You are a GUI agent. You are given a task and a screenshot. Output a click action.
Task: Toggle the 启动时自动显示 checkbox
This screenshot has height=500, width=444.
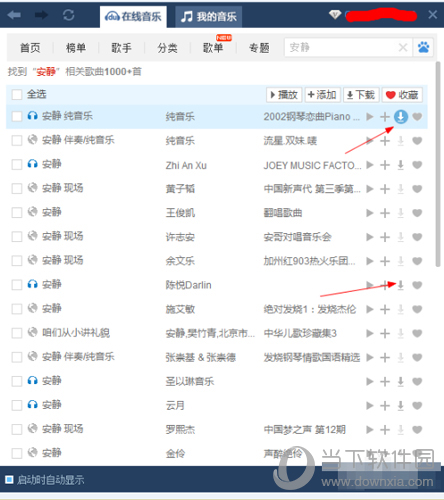click(9, 480)
